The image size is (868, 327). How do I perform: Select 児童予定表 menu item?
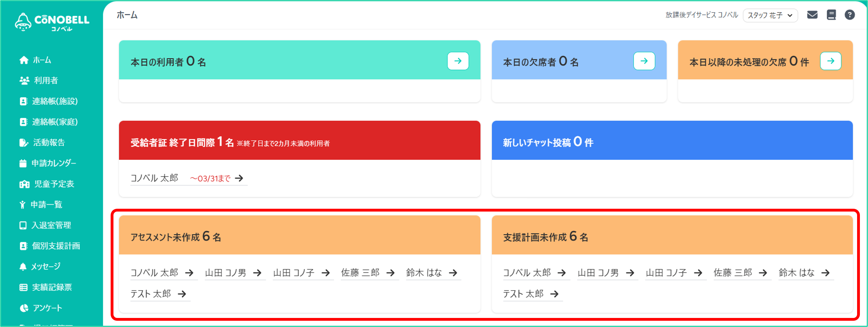pyautogui.click(x=54, y=184)
